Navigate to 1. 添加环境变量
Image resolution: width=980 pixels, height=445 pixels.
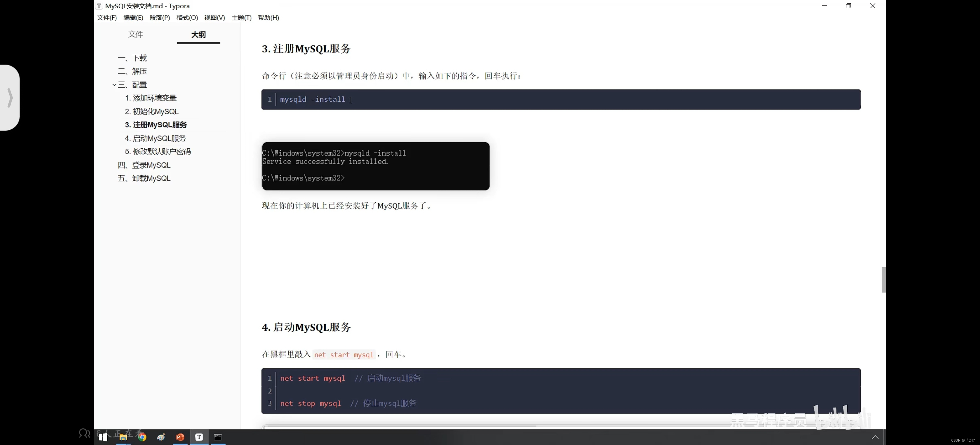(151, 98)
